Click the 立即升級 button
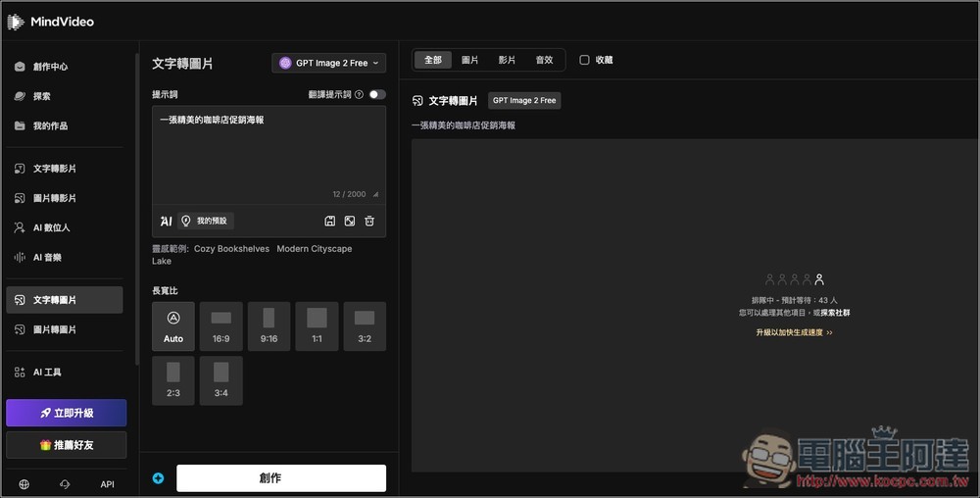The width and height of the screenshot is (980, 498). pos(67,413)
